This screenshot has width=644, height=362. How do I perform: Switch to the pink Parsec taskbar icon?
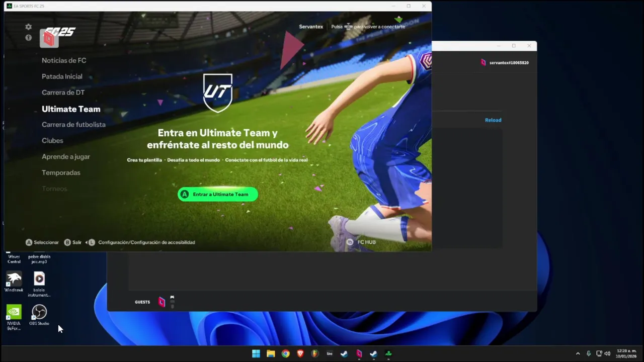(x=359, y=353)
